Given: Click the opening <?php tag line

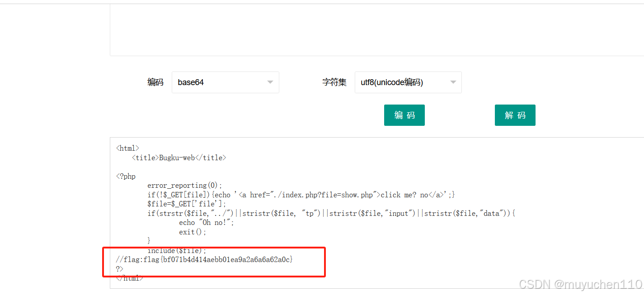Looking at the screenshot, I should (126, 176).
